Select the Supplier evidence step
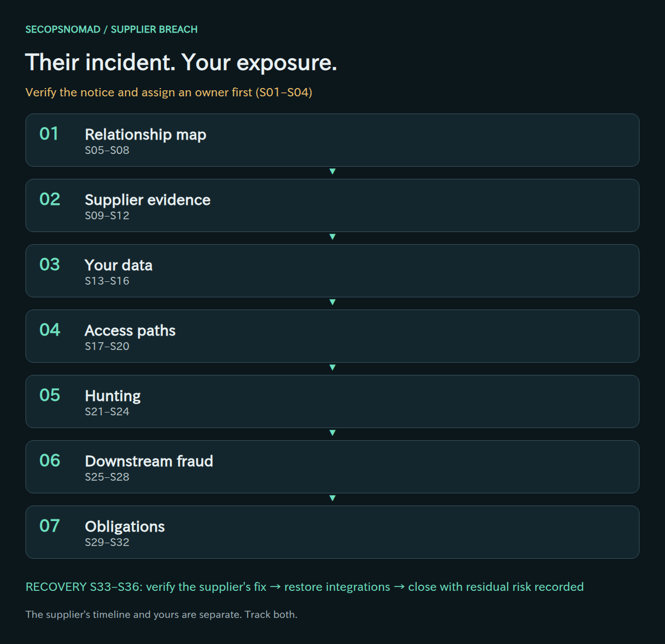Viewport: 665px width, 644px height. 332,205
